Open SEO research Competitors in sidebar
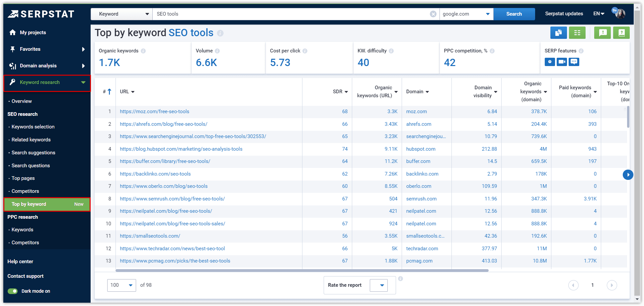Screen dimensions: 644x306 (25, 191)
